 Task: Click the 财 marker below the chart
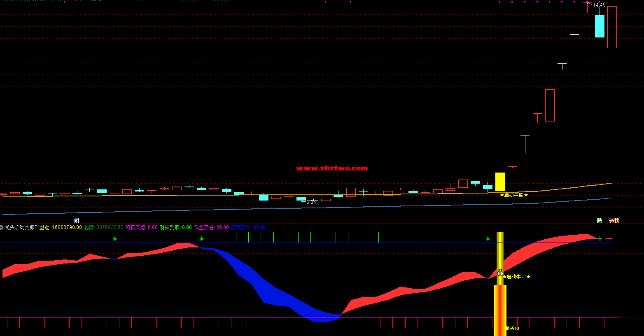[x=77, y=221]
